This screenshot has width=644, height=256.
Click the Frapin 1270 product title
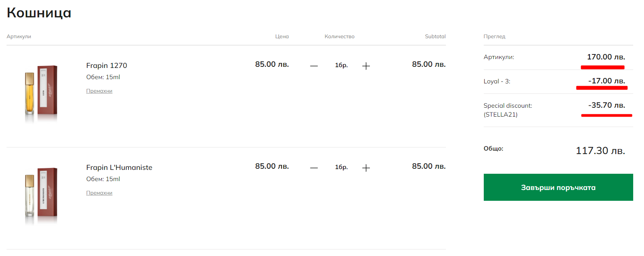point(107,66)
